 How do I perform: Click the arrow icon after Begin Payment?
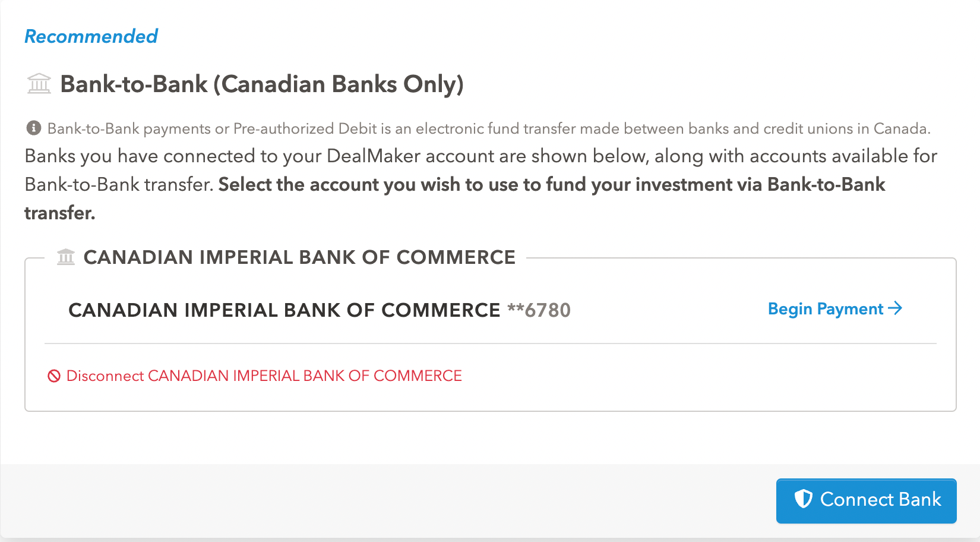895,308
